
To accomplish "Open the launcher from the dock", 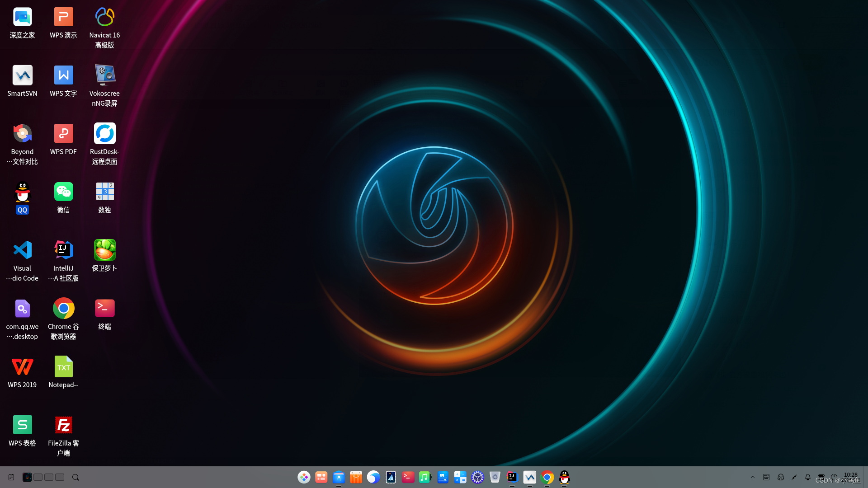I will (x=304, y=477).
